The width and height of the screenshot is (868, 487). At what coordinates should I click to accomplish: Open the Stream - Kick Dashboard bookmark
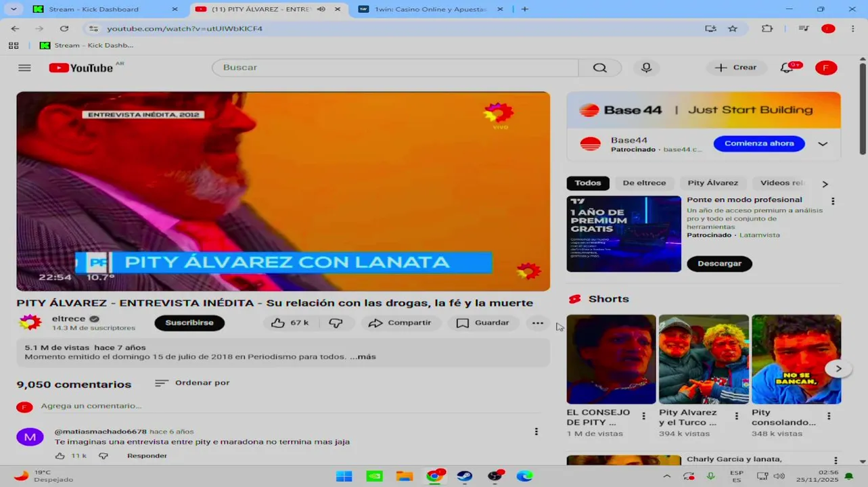pyautogui.click(x=87, y=45)
